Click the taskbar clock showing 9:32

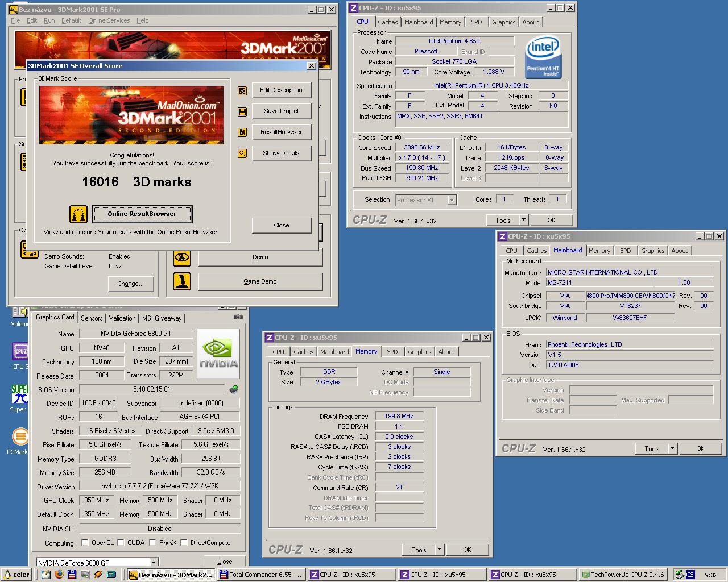pos(710,575)
